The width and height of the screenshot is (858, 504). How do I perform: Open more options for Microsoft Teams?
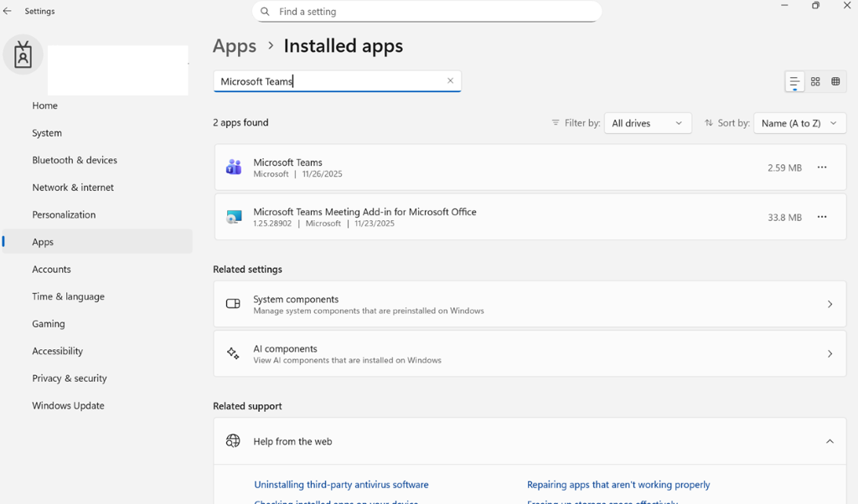tap(822, 167)
